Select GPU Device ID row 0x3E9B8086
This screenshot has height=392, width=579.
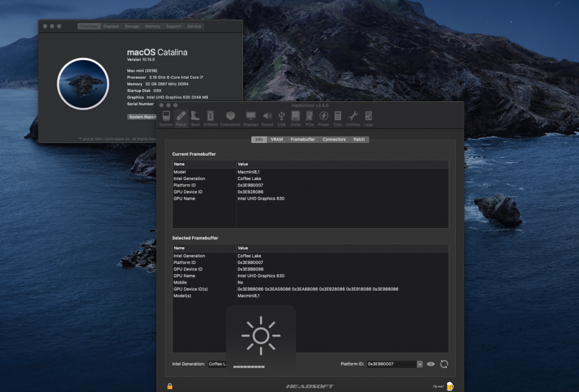(x=310, y=269)
